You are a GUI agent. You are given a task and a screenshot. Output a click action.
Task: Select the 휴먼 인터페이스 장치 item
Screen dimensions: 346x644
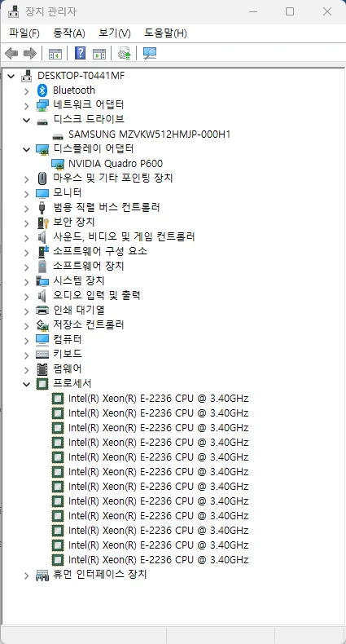point(100,574)
